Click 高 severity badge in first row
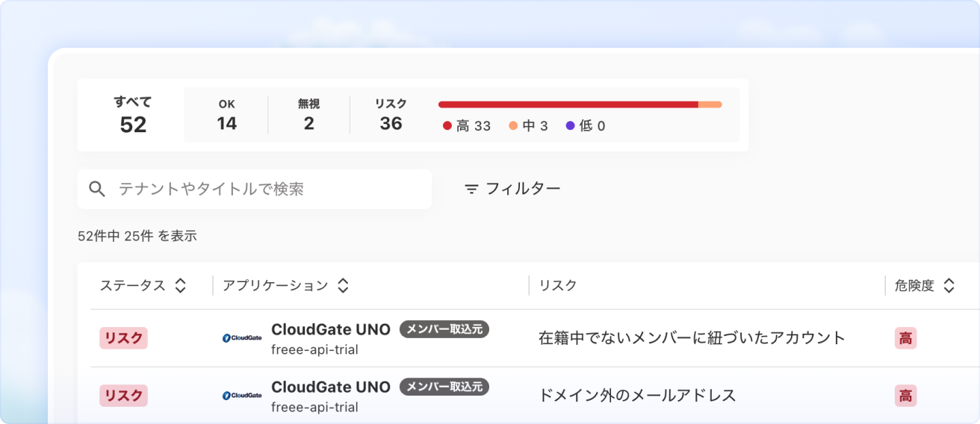The height and width of the screenshot is (424, 980). 905,338
